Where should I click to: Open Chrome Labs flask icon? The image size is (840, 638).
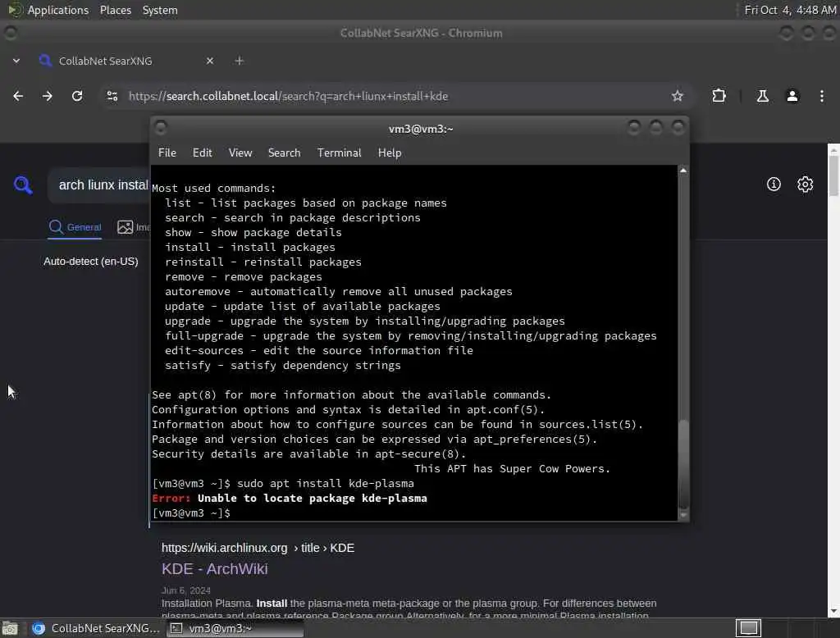[762, 96]
